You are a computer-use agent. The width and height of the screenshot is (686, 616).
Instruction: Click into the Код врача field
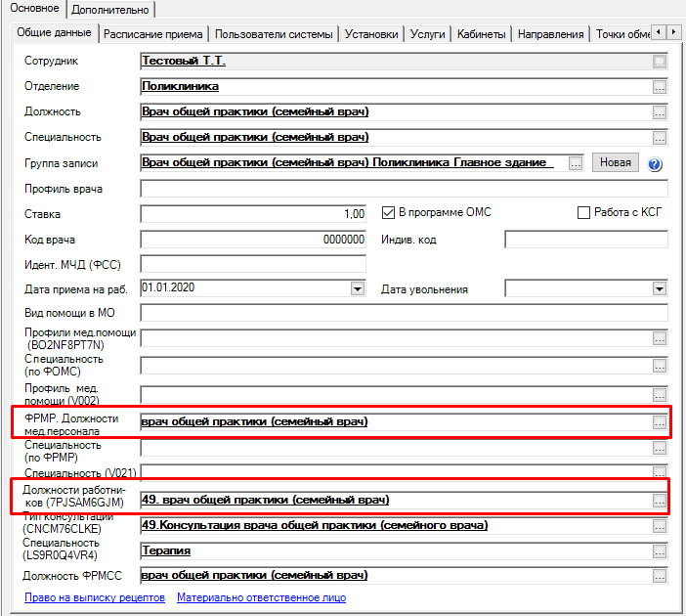(x=253, y=240)
